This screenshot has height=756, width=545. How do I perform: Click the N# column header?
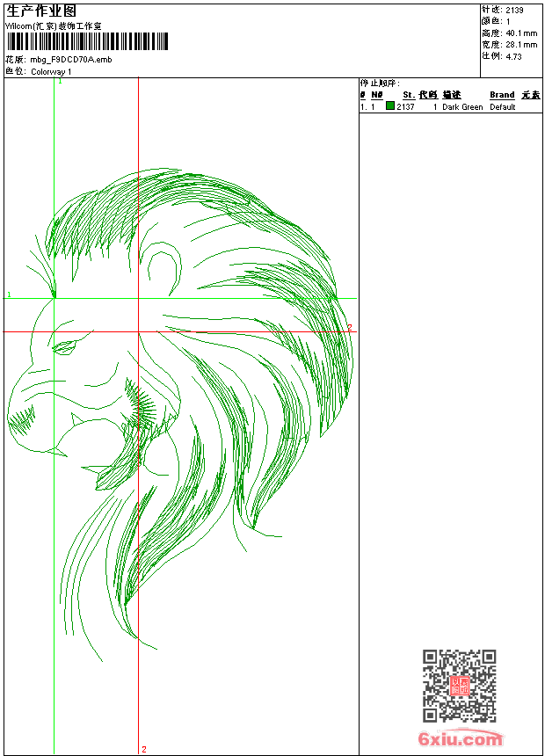click(376, 95)
